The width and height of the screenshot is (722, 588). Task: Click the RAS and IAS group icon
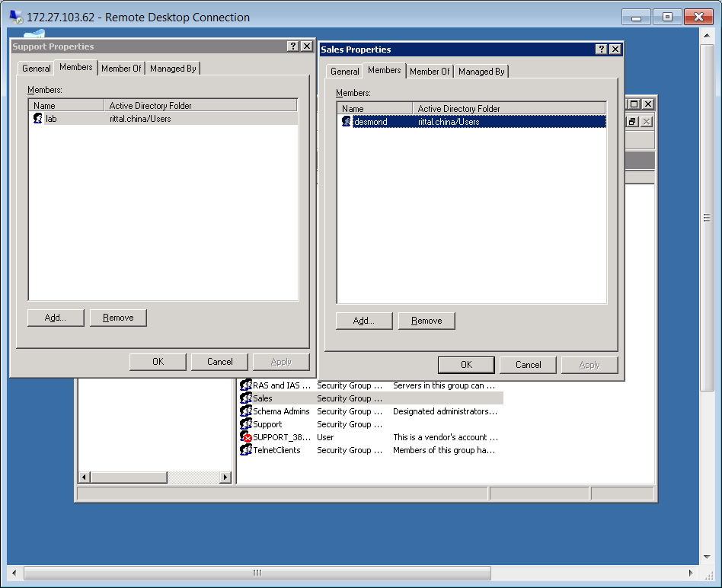245,385
